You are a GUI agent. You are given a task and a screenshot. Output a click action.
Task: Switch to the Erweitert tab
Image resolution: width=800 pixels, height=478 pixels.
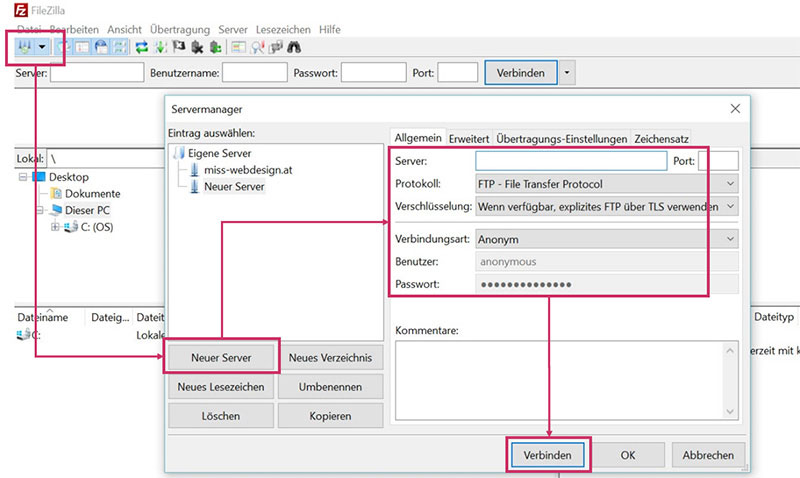pos(469,139)
